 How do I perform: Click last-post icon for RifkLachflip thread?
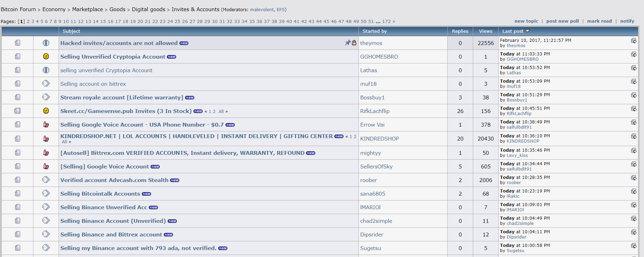point(634,109)
